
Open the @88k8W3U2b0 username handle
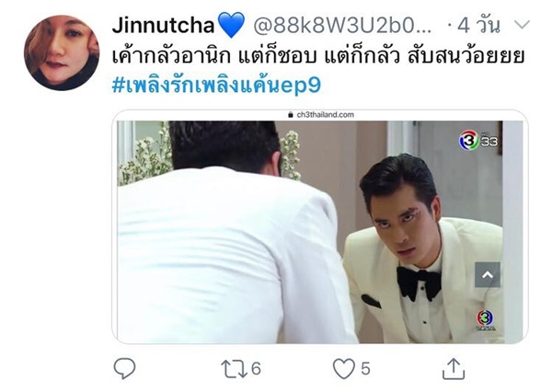click(342, 26)
